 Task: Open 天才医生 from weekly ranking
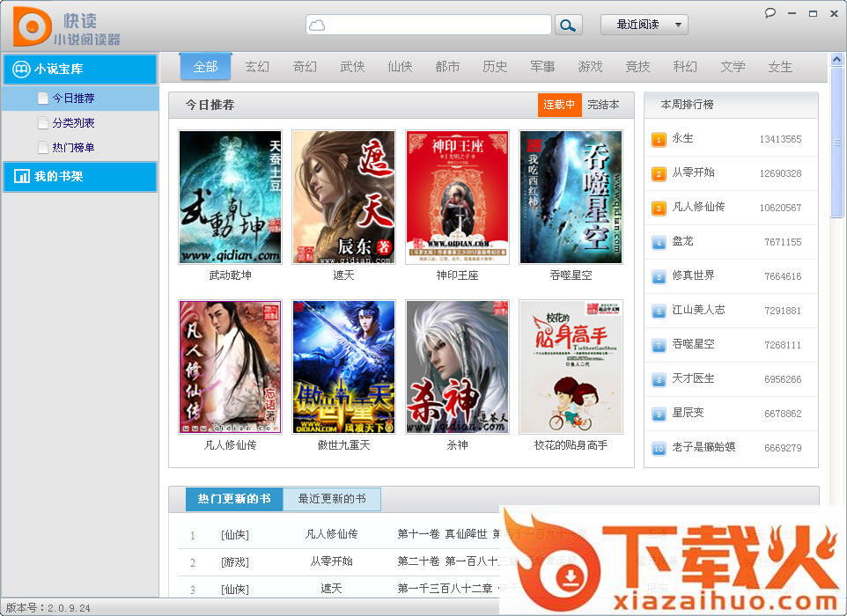tap(693, 379)
